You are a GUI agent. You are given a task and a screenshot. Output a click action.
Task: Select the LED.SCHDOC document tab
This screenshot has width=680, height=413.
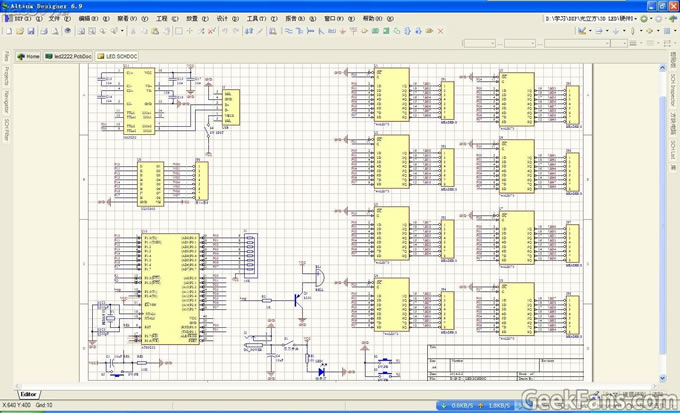[x=115, y=56]
